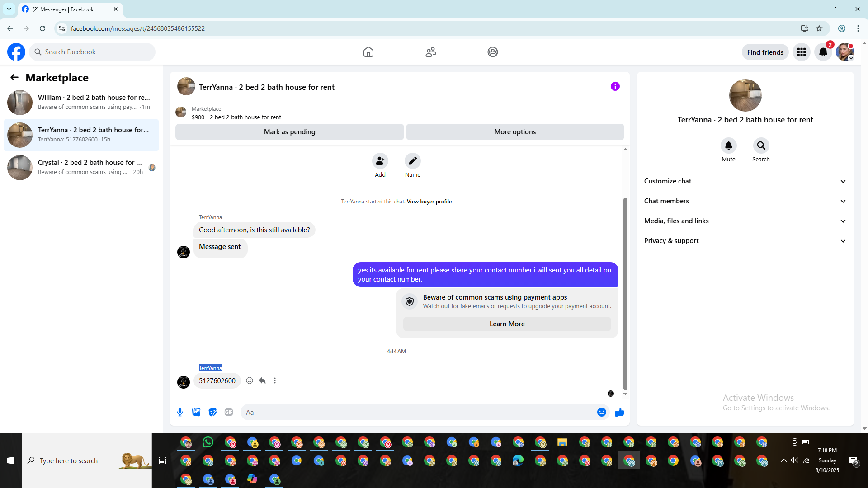Send a thumbs-up like
Image resolution: width=868 pixels, height=488 pixels.
pyautogui.click(x=619, y=412)
